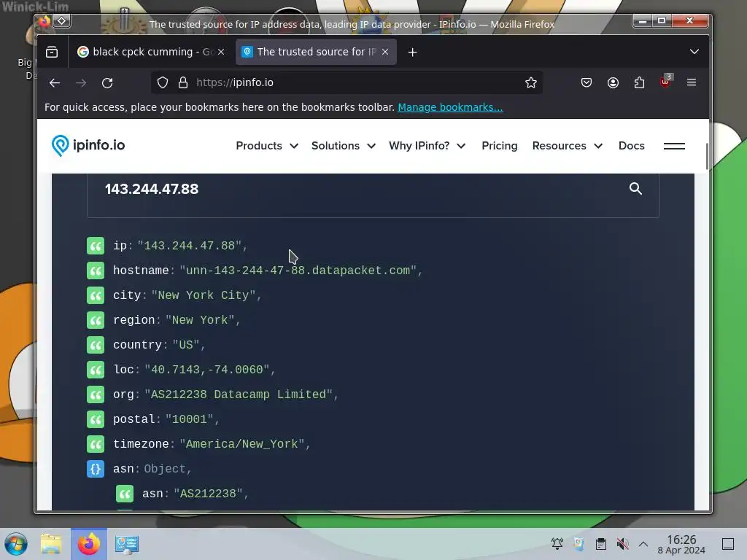The image size is (747, 560).
Task: Click the Firefox taskbar icon
Action: (88, 544)
